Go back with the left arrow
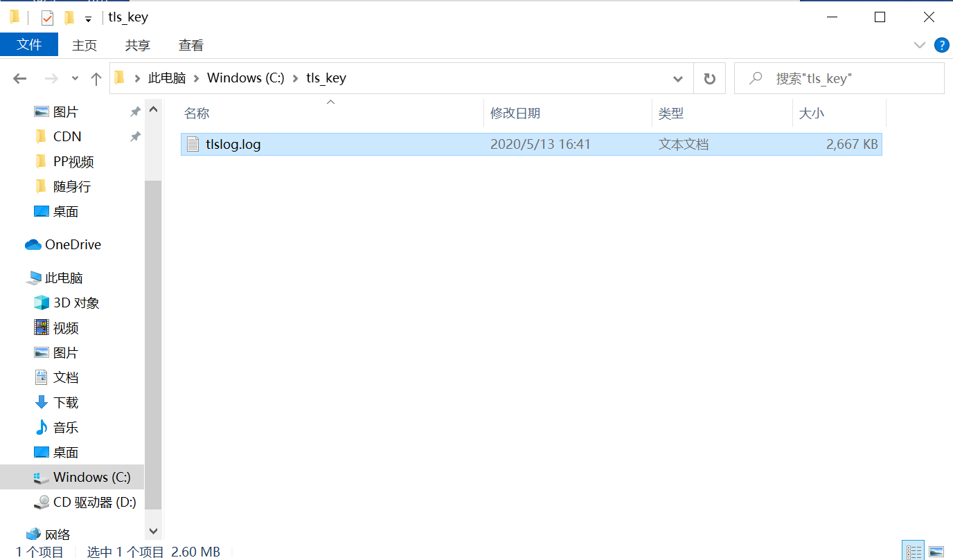Image resolution: width=953 pixels, height=560 pixels. 20,79
